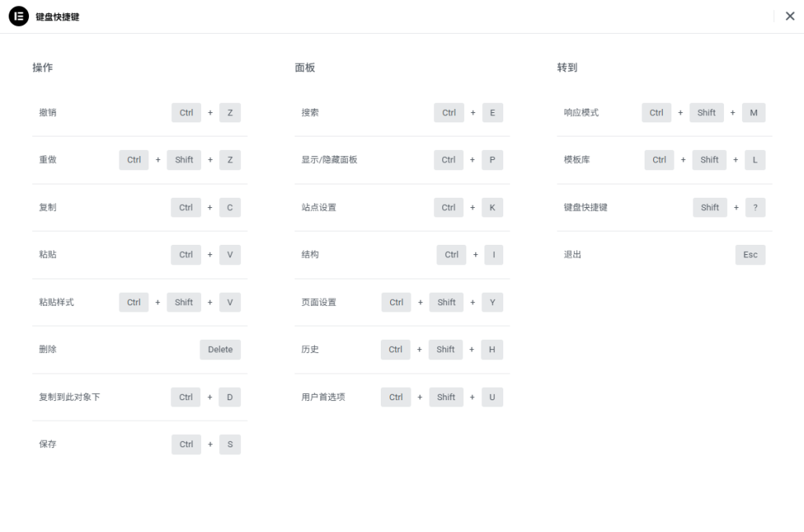The height and width of the screenshot is (532, 804).
Task: Click the Elementor logo icon
Action: (x=19, y=16)
